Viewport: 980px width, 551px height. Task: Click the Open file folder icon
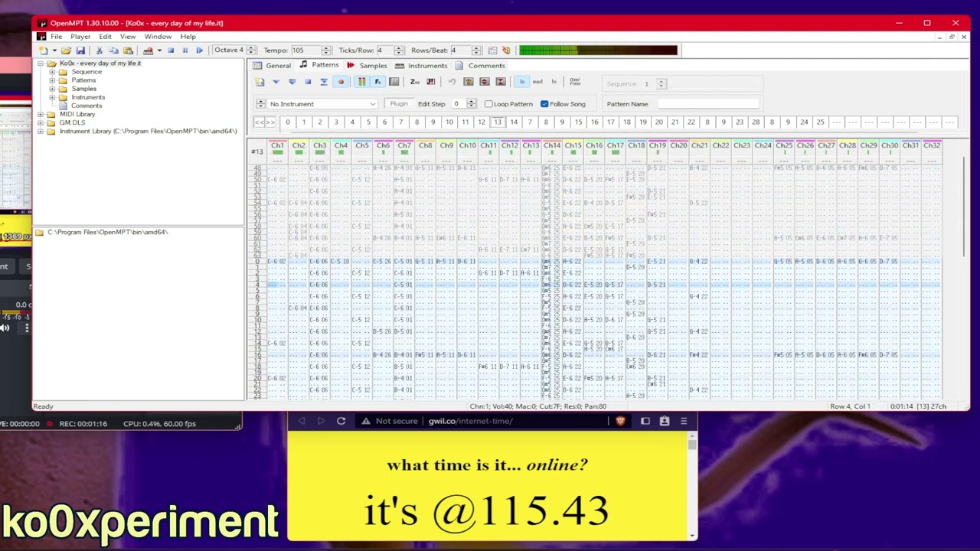click(66, 51)
